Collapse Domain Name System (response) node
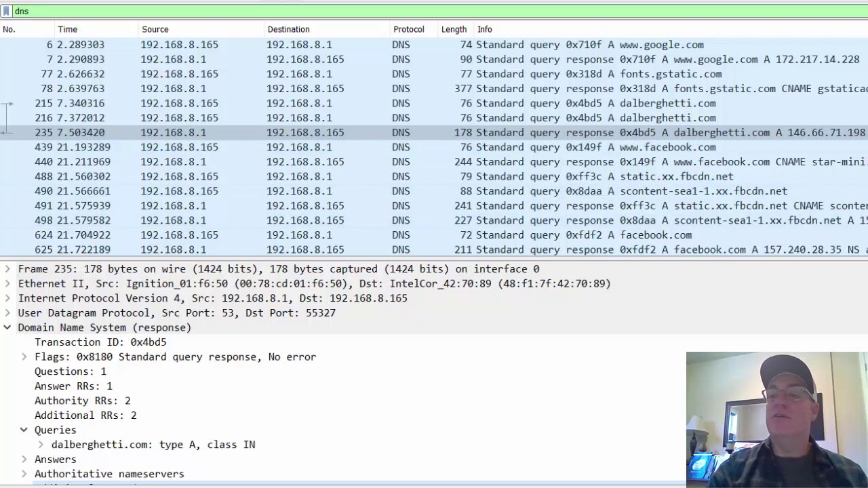The image size is (868, 488). [7, 327]
